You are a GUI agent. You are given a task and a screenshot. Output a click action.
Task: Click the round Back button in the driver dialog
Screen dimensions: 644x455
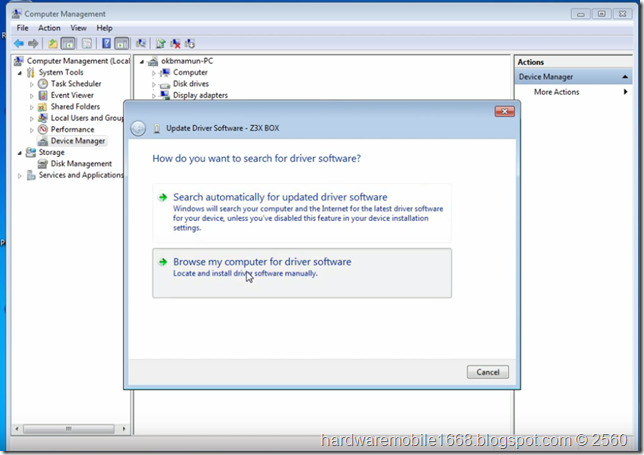(x=138, y=129)
